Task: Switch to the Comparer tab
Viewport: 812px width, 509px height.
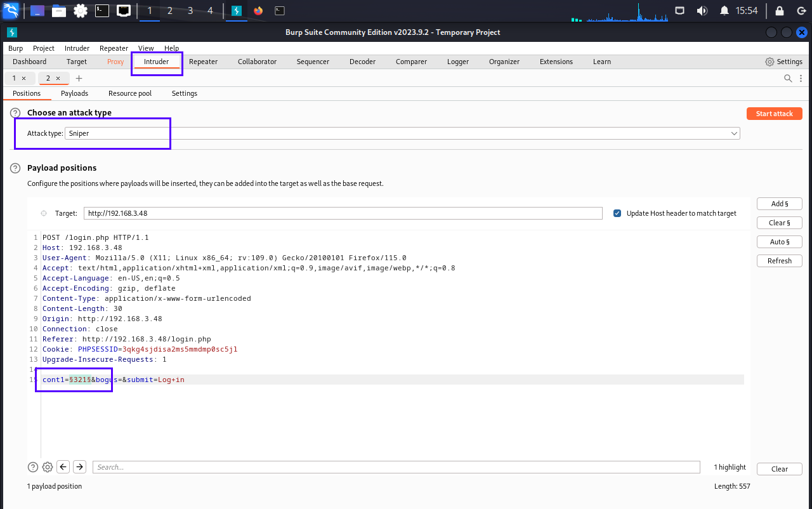Action: click(x=411, y=62)
